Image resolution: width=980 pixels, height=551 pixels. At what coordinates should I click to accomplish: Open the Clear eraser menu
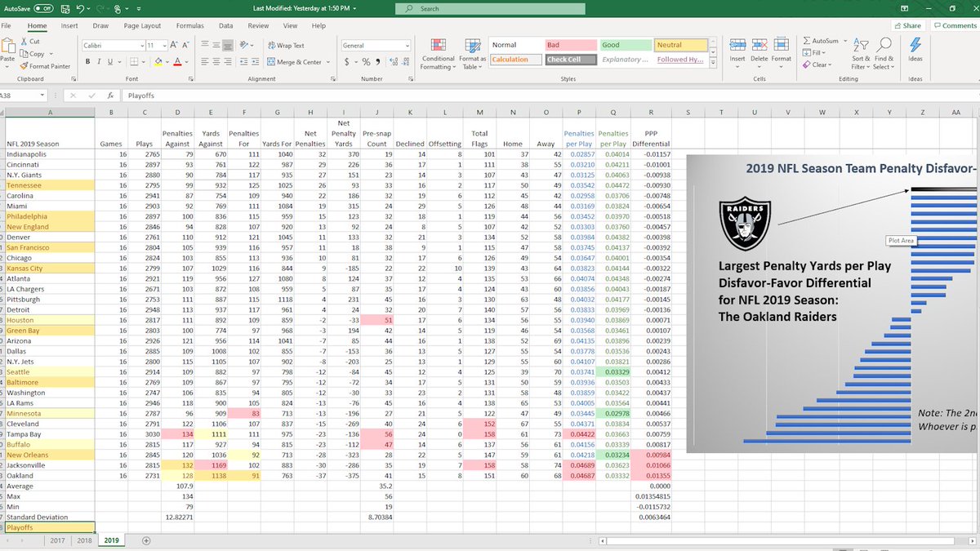[817, 65]
